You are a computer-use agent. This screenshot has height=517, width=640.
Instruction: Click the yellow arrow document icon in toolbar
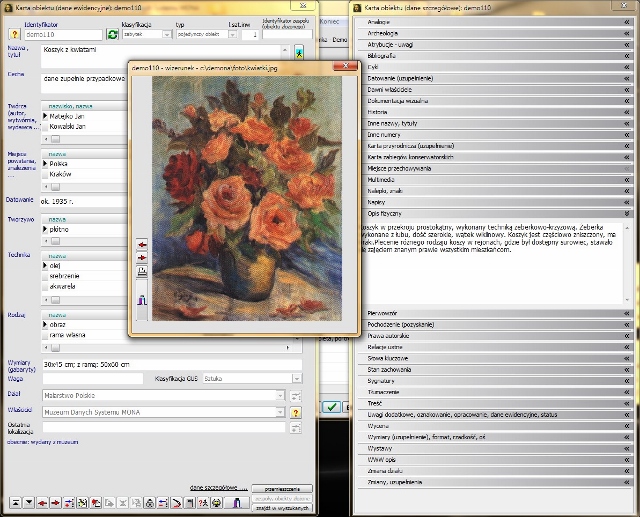(82, 503)
